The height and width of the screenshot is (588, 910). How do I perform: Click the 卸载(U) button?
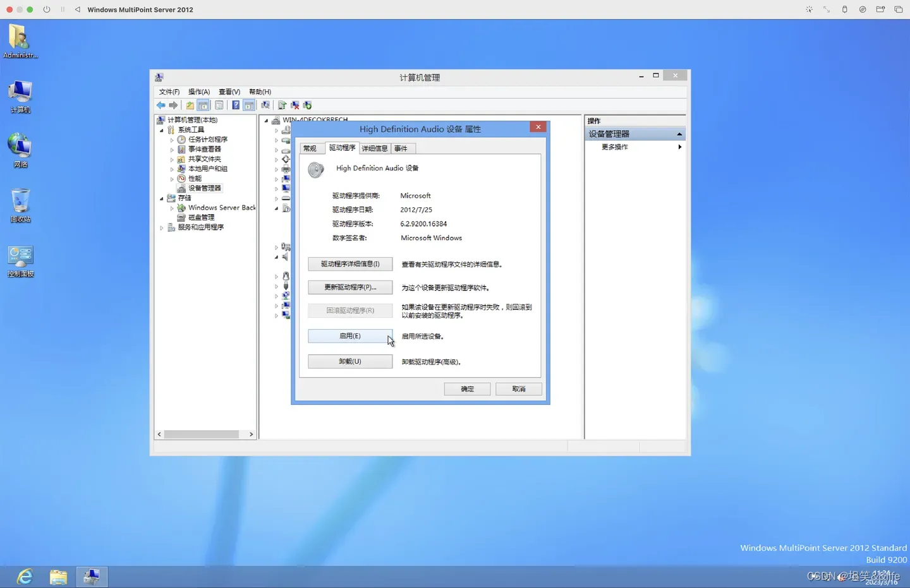coord(350,362)
